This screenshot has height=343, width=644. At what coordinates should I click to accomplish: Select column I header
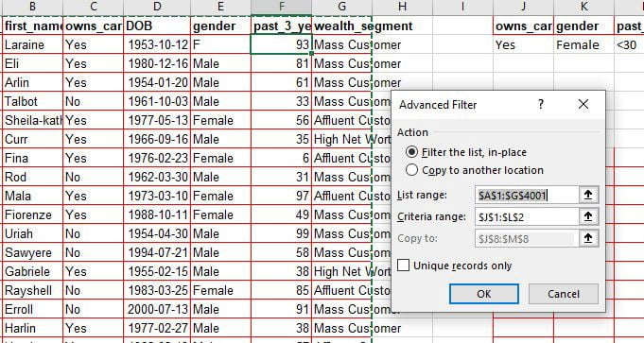point(462,7)
